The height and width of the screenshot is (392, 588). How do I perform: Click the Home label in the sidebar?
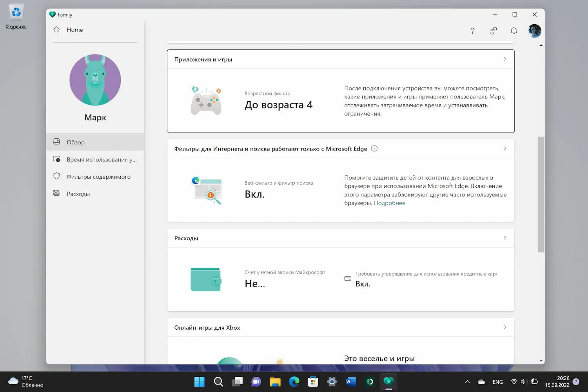pyautogui.click(x=75, y=30)
